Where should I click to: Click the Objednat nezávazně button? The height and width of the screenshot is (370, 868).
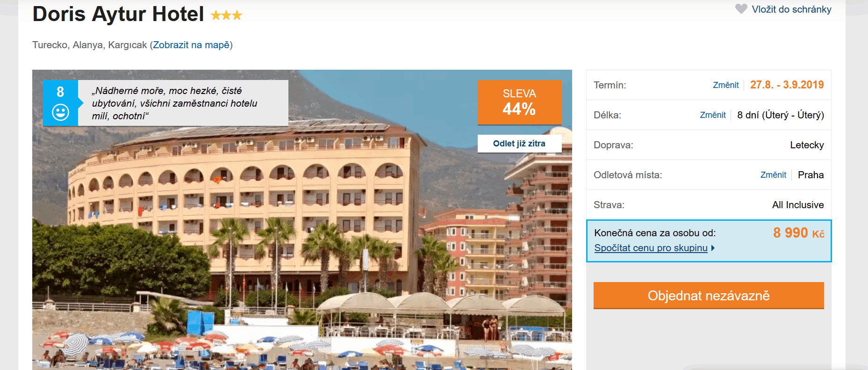pos(709,296)
